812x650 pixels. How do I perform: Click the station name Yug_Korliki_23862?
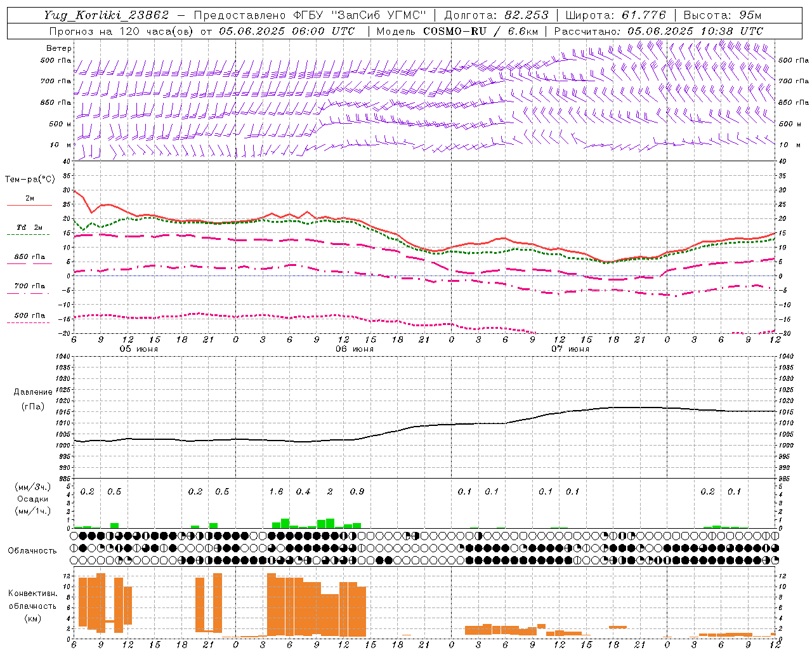coord(107,15)
